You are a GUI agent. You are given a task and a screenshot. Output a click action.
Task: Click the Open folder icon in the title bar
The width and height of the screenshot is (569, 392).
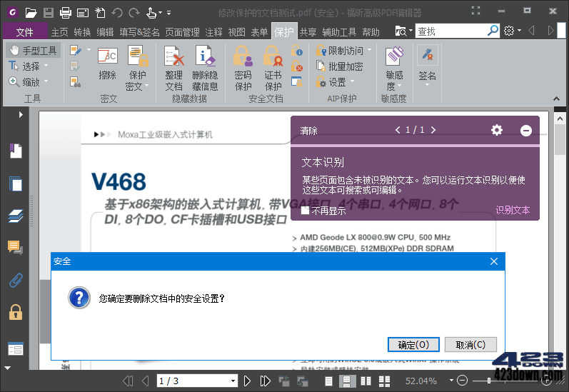coord(31,13)
